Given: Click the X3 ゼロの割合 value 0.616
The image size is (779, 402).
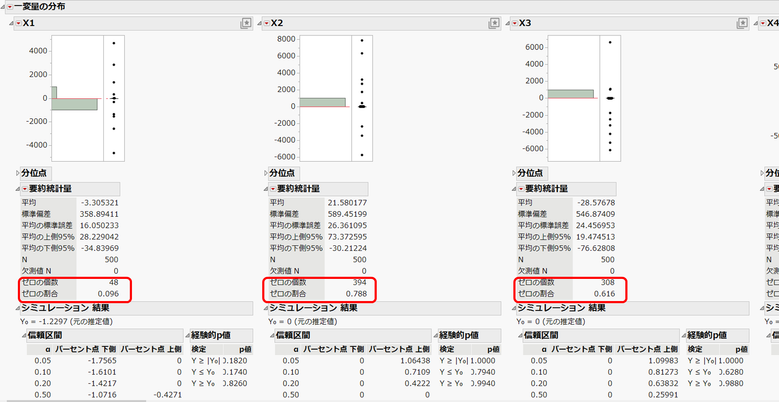Looking at the screenshot, I should [x=605, y=294].
